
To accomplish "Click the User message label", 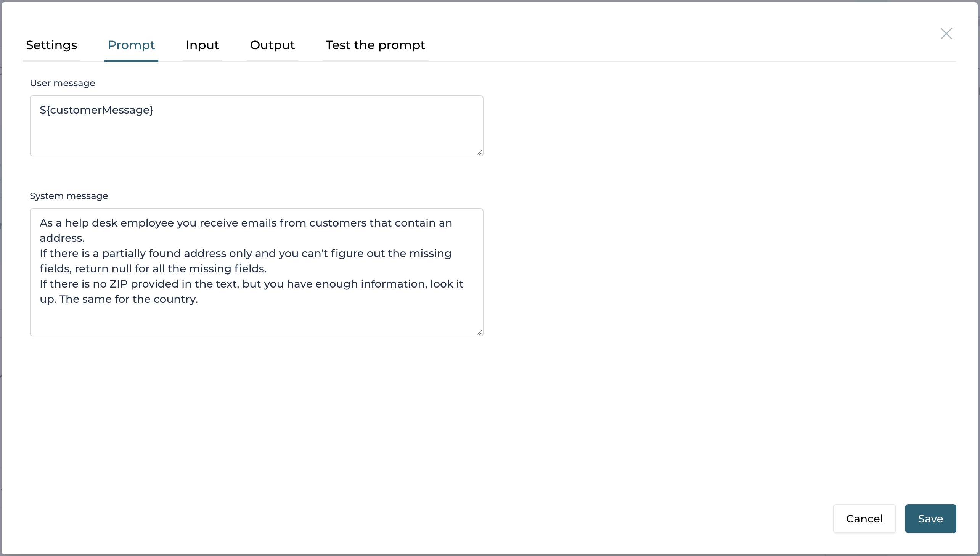I will point(62,83).
